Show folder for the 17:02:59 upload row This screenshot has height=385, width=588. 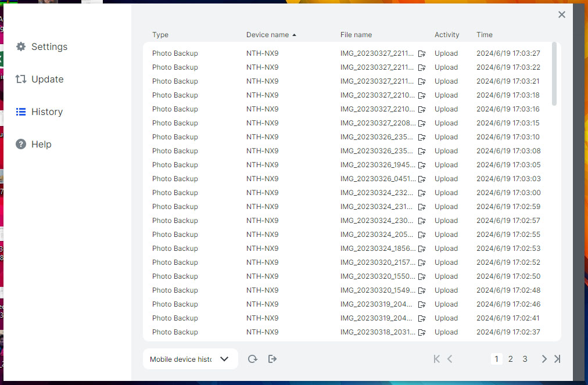[422, 207]
